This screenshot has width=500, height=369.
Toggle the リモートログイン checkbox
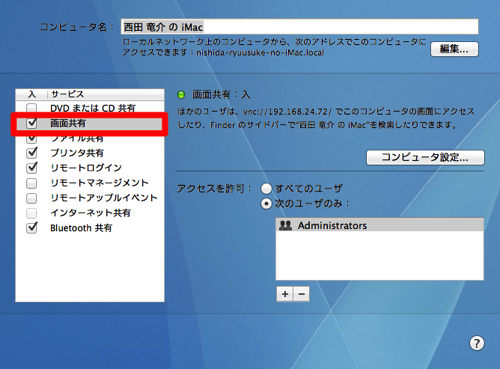(x=32, y=167)
